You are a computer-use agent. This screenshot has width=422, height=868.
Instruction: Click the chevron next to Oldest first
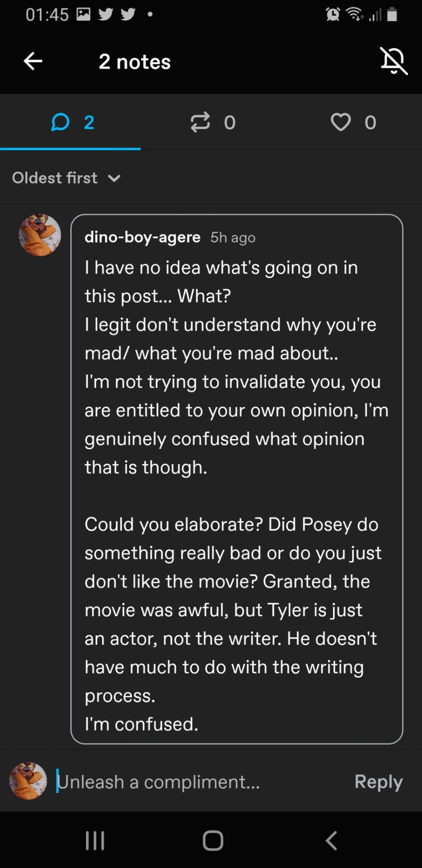114,178
